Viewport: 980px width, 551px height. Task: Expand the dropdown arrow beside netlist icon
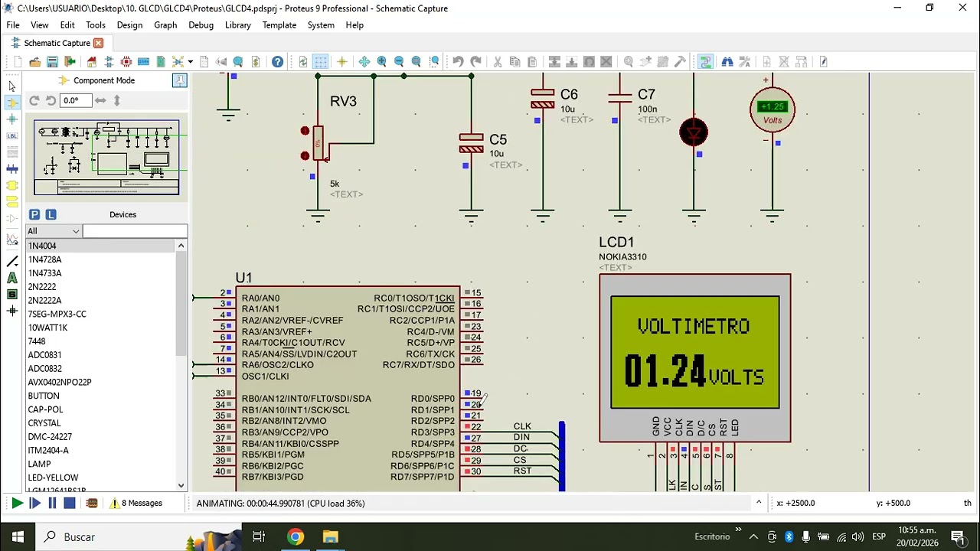[x=190, y=62]
